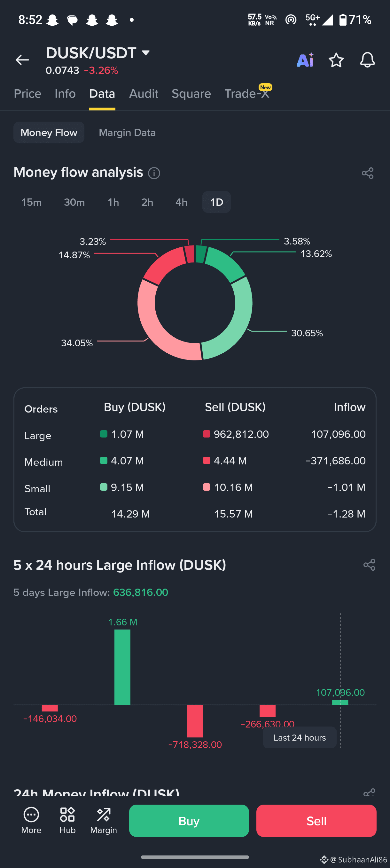Select the Margin Data sub-tab
This screenshot has height=868, width=390.
[x=127, y=133]
